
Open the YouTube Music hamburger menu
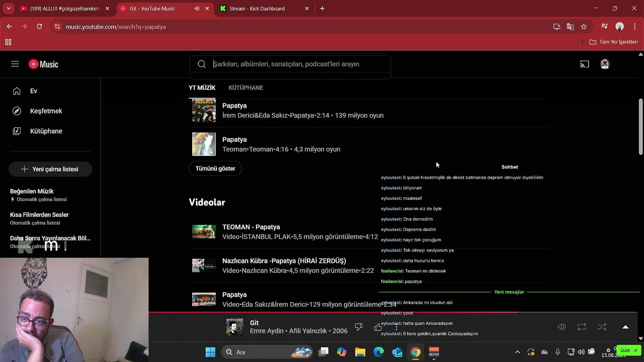pos(15,64)
